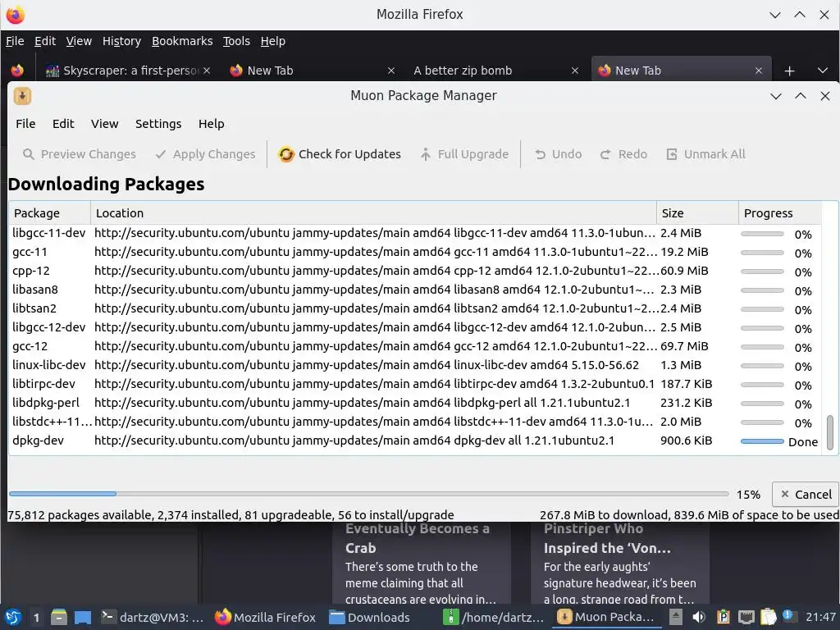Open Firefox History menu
Viewport: 840px width, 630px height.
[121, 41]
